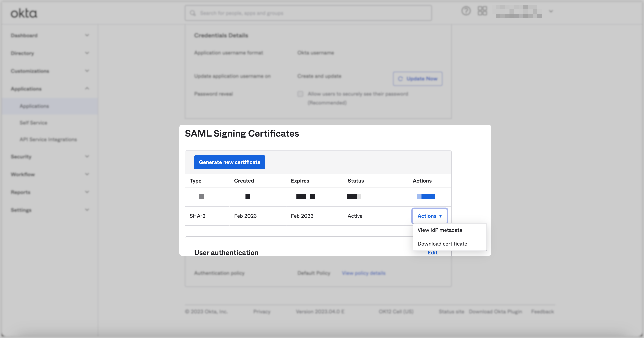This screenshot has width=644, height=338.
Task: Select Download certificate
Action: [442, 244]
